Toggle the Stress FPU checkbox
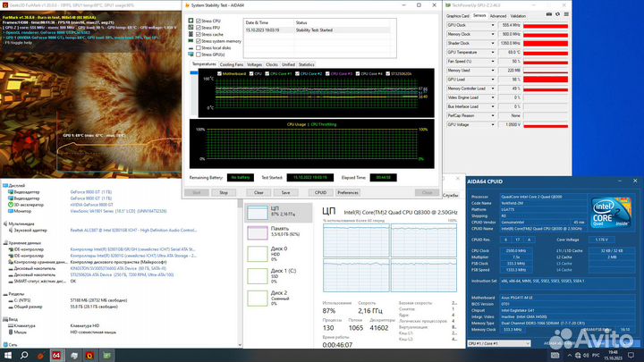 [199, 28]
